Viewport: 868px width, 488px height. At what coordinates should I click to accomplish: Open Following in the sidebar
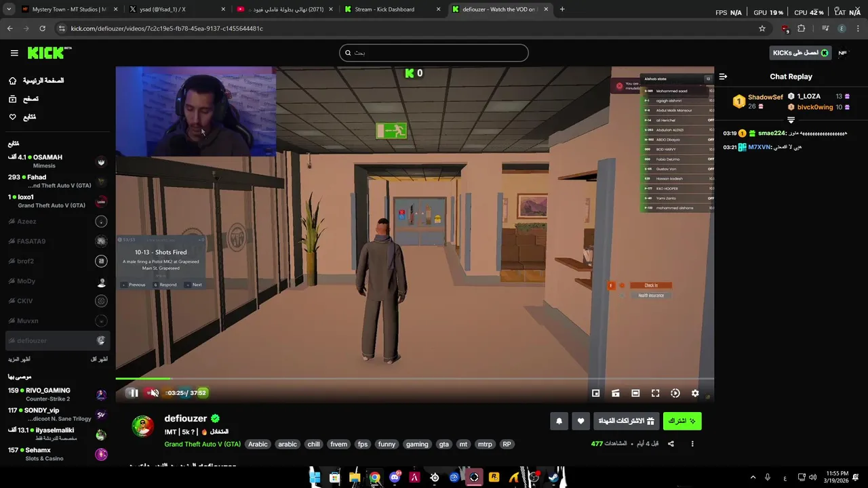click(x=23, y=117)
